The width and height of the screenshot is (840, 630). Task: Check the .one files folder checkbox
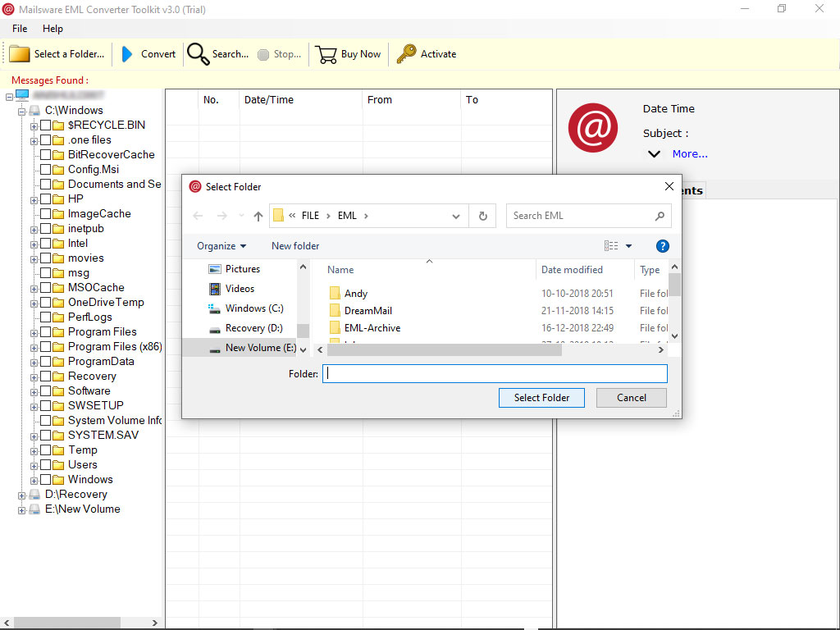point(46,139)
